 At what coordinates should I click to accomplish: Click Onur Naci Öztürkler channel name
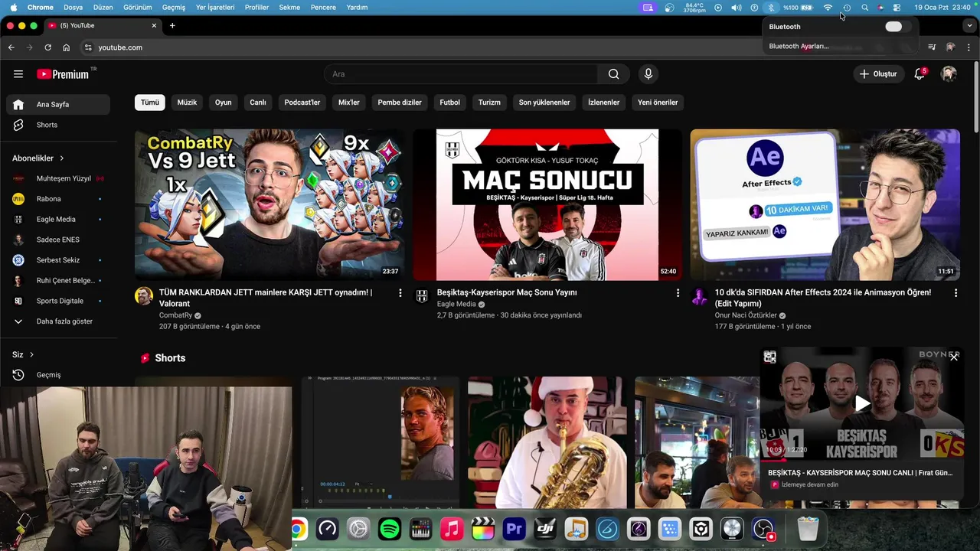(746, 315)
